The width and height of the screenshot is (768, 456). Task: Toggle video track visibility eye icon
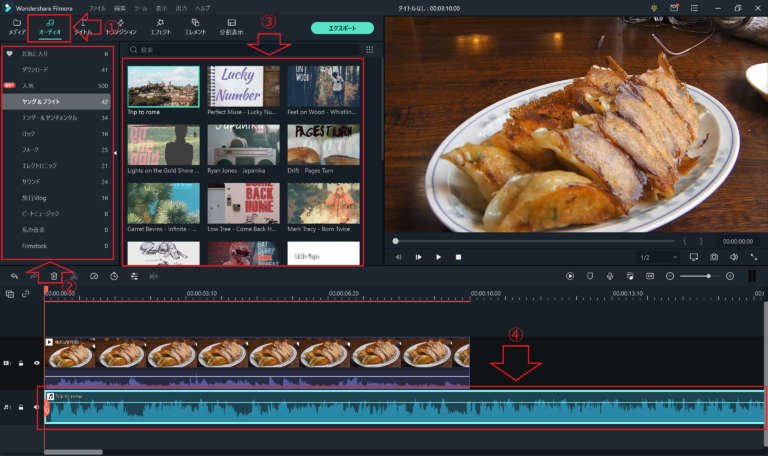37,363
